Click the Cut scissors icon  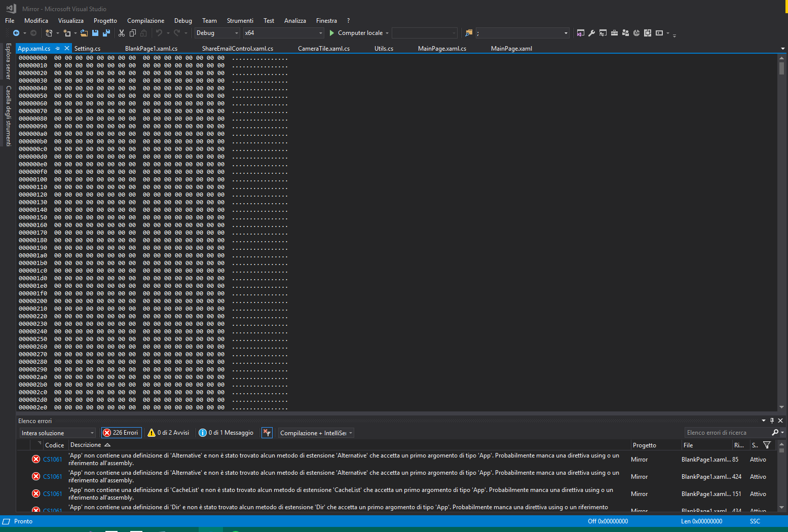click(122, 33)
